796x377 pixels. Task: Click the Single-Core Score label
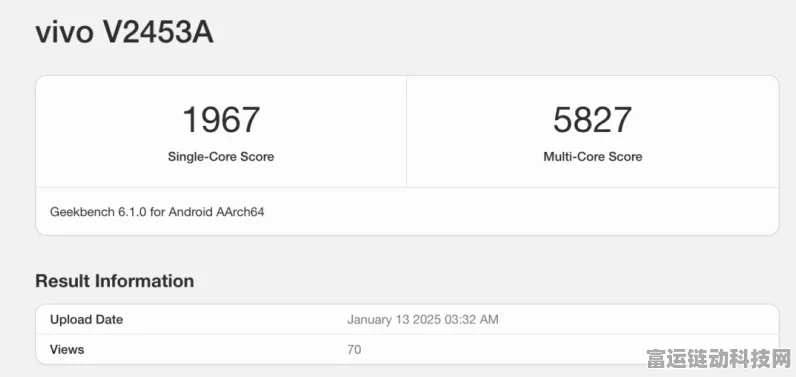(221, 157)
